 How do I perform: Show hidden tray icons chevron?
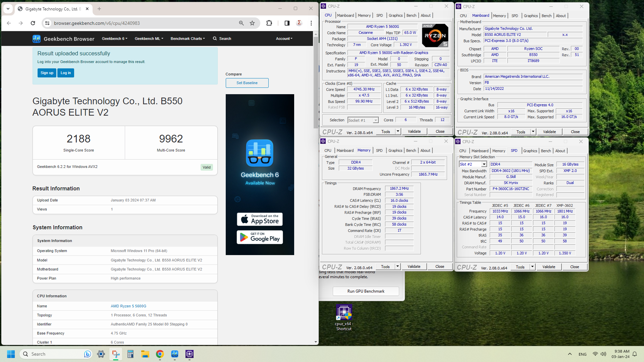tap(570, 354)
